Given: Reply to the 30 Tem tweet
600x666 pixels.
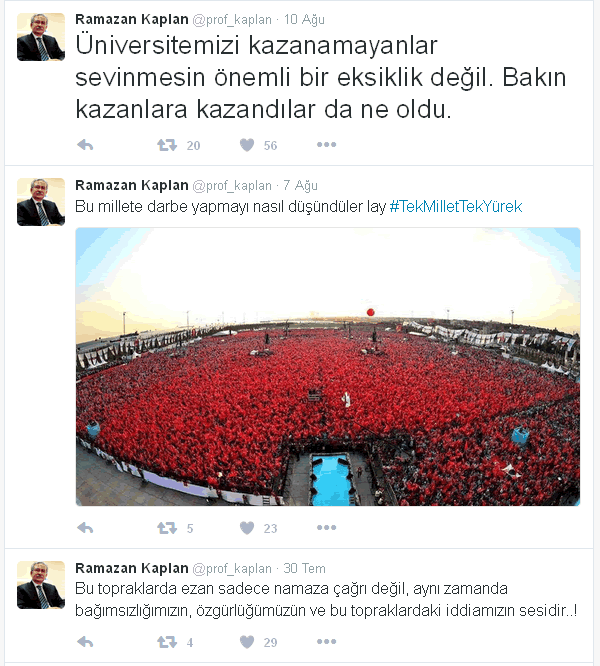Looking at the screenshot, I should [x=85, y=642].
